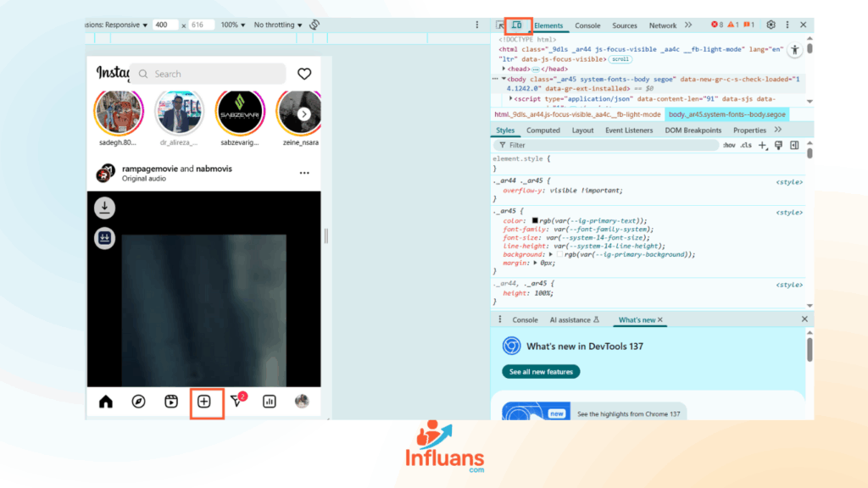
Task: Click the new post plus icon
Action: 203,402
